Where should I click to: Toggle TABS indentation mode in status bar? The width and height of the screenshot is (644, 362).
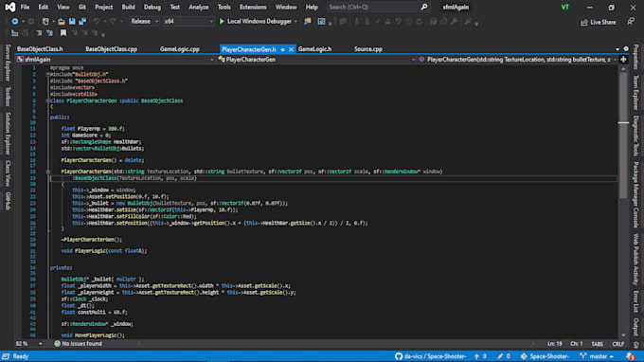[598, 344]
